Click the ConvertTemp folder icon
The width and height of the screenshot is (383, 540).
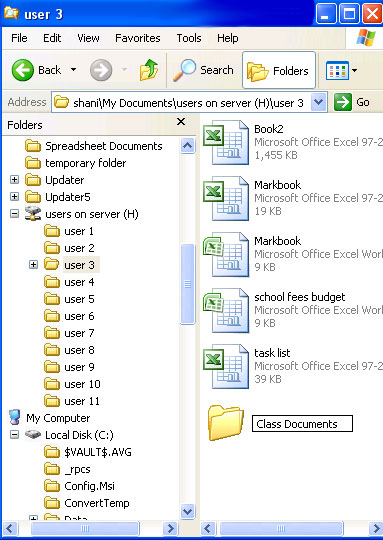tap(52, 503)
